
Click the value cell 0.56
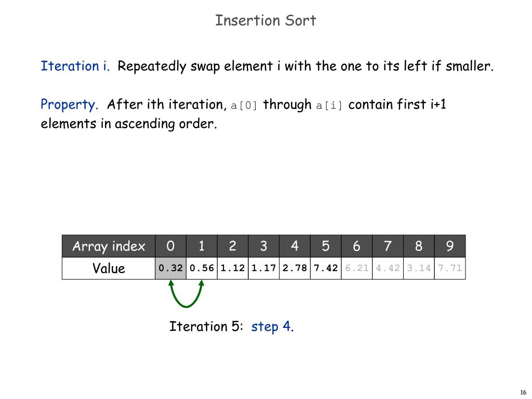click(202, 268)
